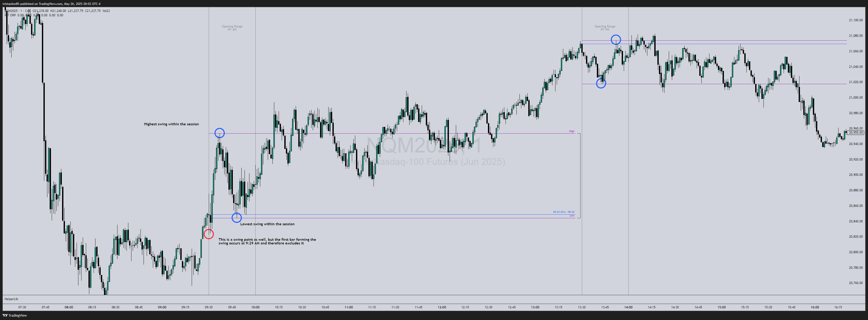The image size is (868, 320).
Task: Click the 15:00 time axis label
Action: 721,307
